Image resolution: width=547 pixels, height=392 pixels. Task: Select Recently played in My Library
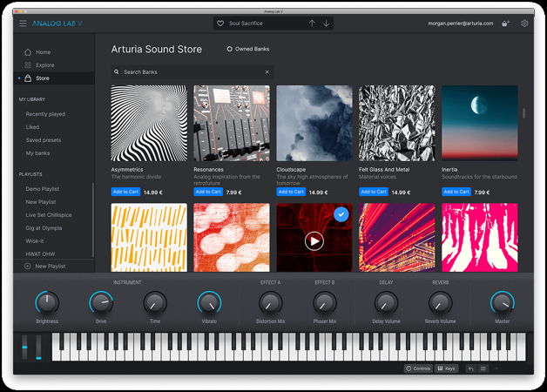click(x=45, y=114)
